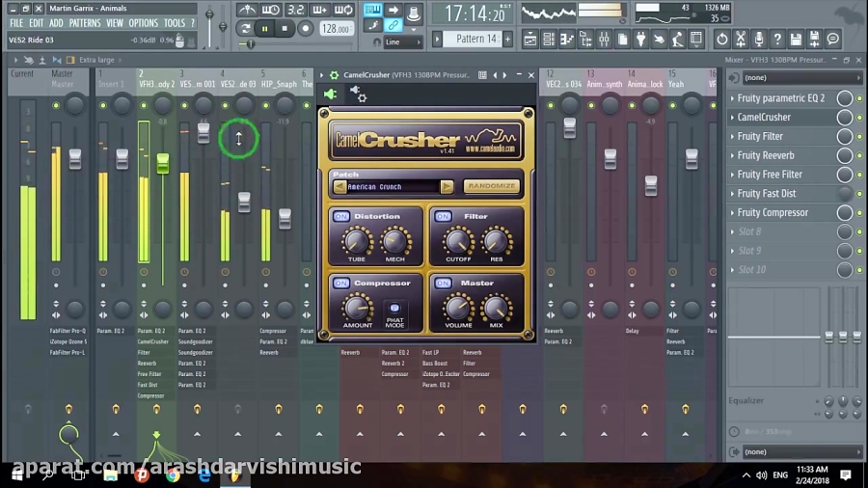
Task: Toggle Filter ON button
Action: click(x=443, y=216)
